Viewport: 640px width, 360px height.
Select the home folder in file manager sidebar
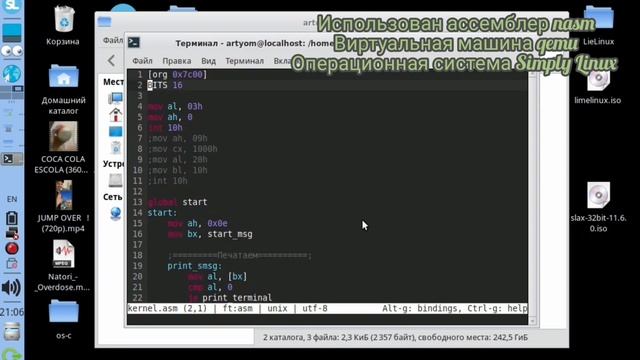point(116,115)
